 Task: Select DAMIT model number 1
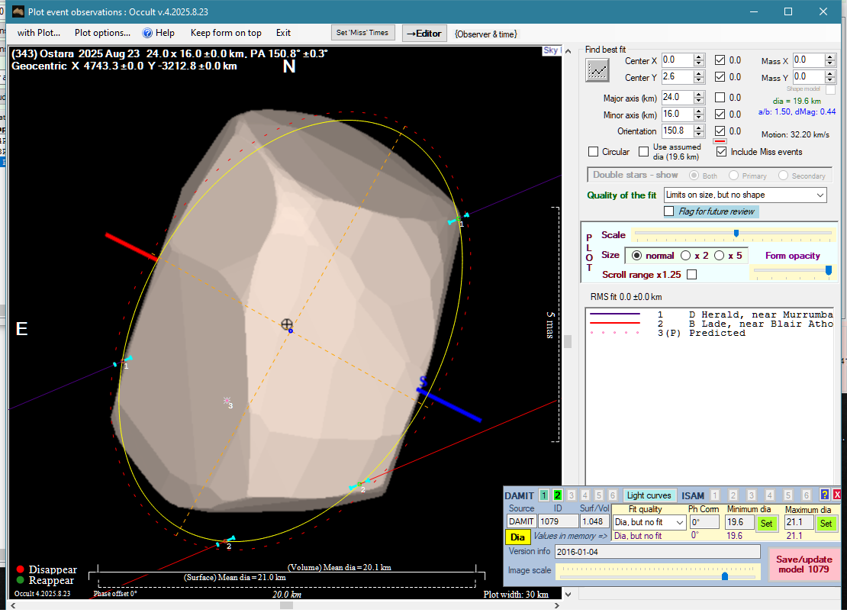(x=543, y=495)
